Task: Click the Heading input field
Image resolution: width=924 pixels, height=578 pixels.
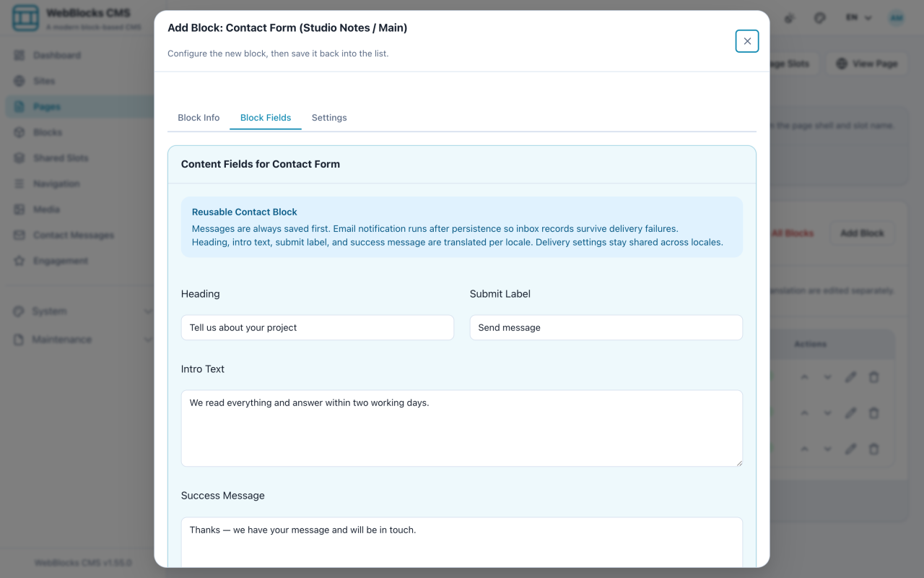Action: (x=318, y=327)
